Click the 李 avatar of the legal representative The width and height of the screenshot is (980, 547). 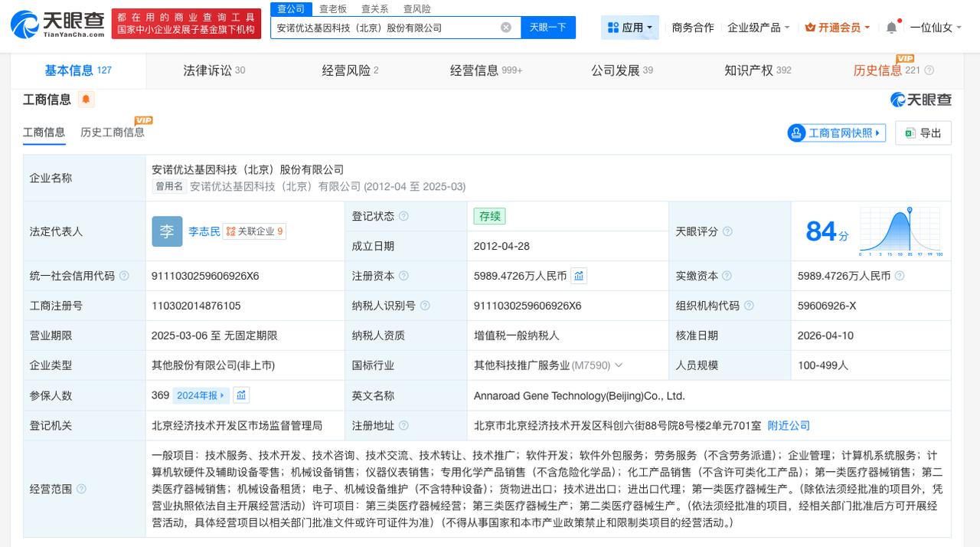(167, 231)
